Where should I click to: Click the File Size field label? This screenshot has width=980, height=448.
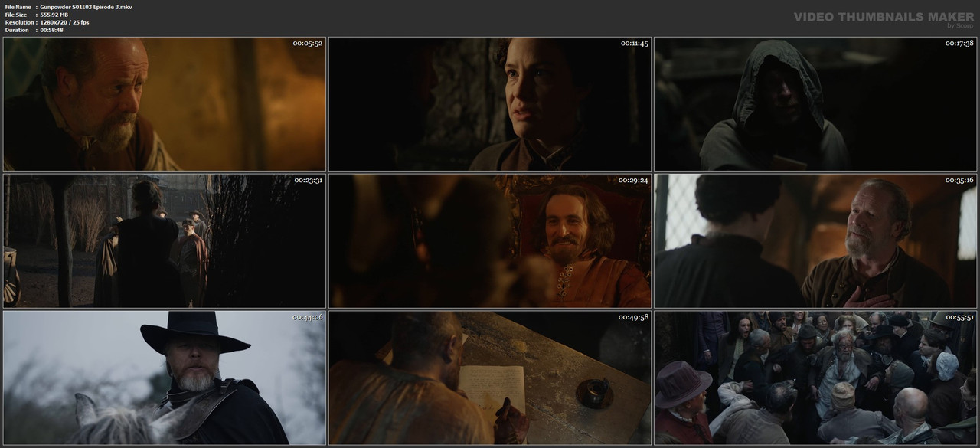pyautogui.click(x=16, y=15)
